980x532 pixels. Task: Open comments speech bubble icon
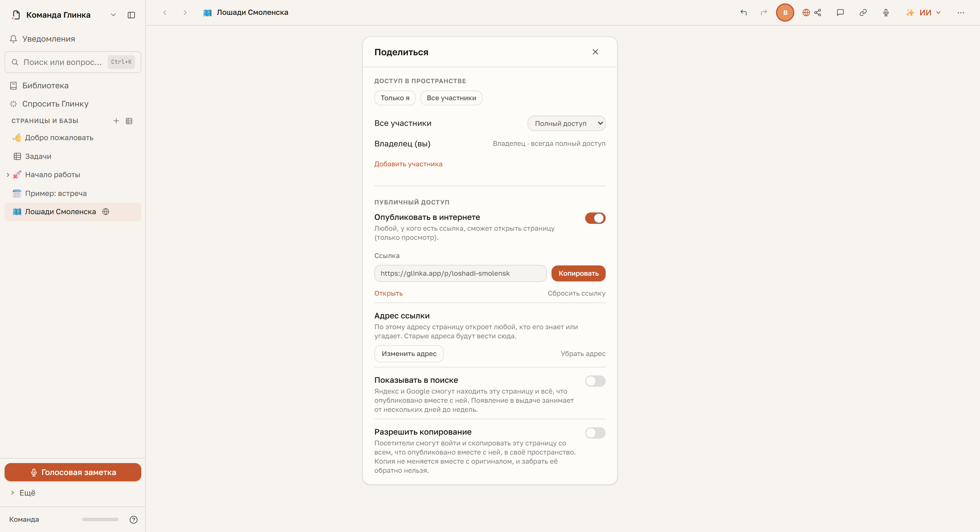pyautogui.click(x=840, y=13)
